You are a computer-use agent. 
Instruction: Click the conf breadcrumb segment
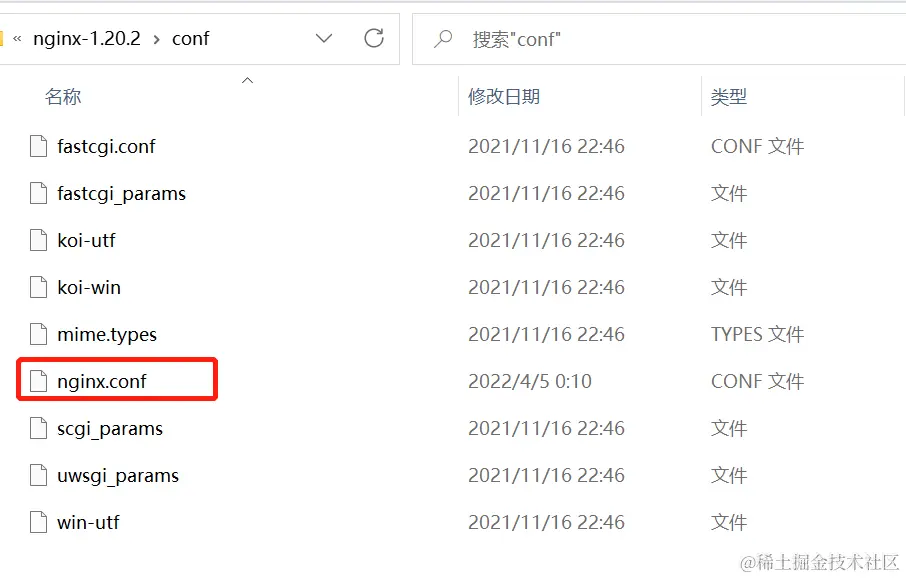[190, 39]
